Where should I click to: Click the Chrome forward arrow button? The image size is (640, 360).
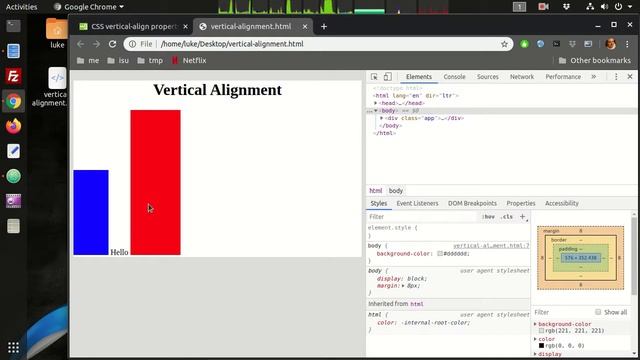click(x=96, y=44)
